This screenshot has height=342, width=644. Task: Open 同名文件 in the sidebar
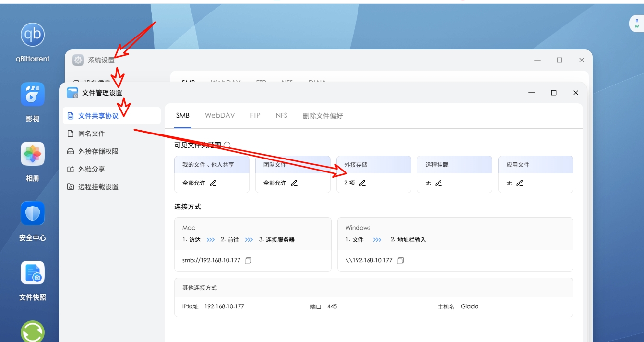coord(112,134)
